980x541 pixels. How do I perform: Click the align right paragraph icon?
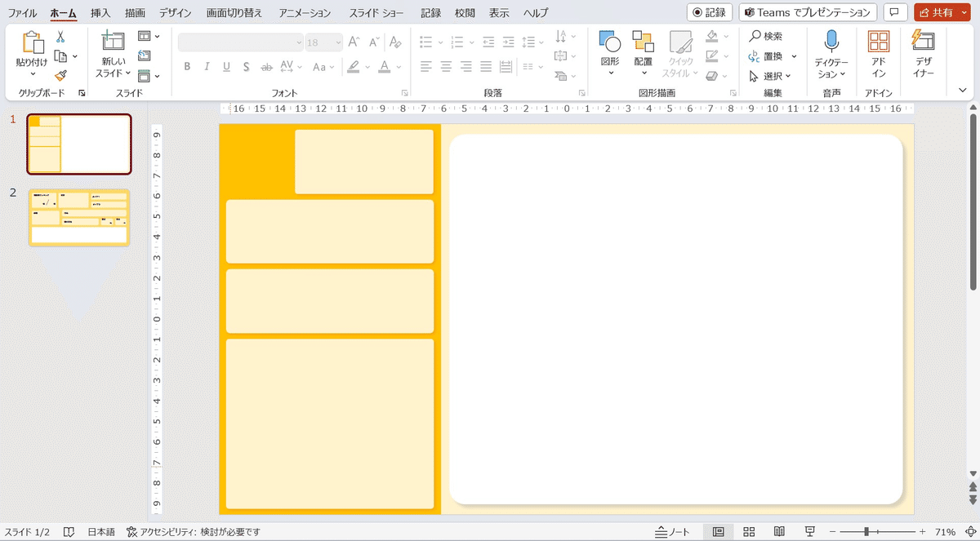(466, 67)
